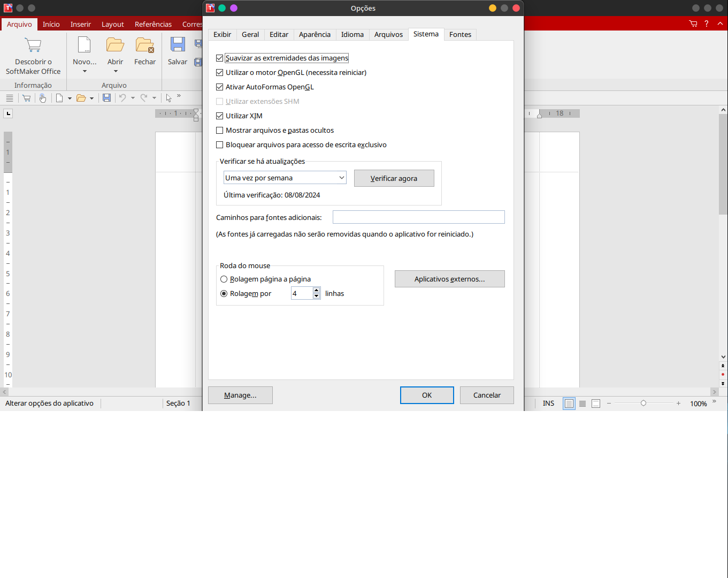Uncheck Suavizar as extremidades das imagens
The width and height of the screenshot is (728, 578).
(220, 58)
